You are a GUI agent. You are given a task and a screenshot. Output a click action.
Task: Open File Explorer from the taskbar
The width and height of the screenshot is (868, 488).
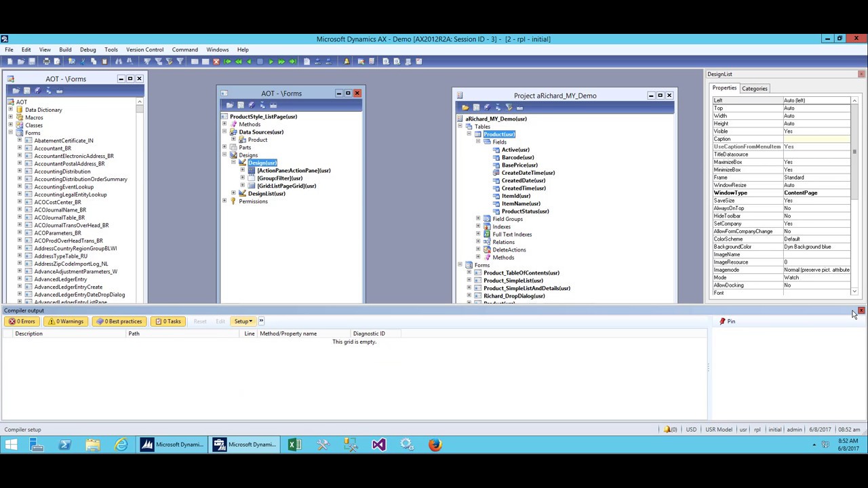pos(93,445)
